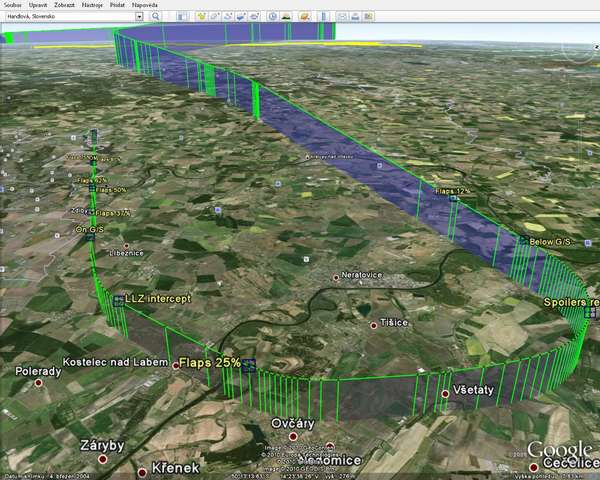Click the search field containing Handlová, Slovensko
The width and height of the screenshot is (600, 480).
(x=68, y=17)
